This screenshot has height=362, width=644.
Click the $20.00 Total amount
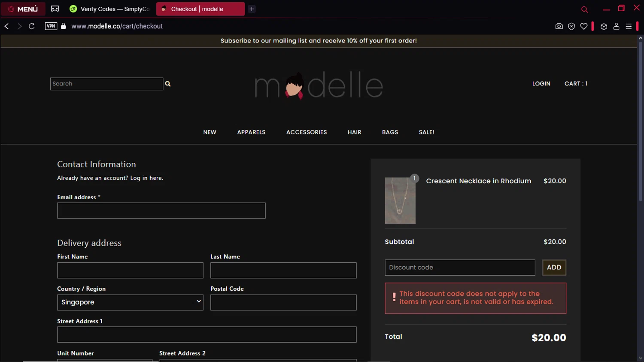pos(549,338)
